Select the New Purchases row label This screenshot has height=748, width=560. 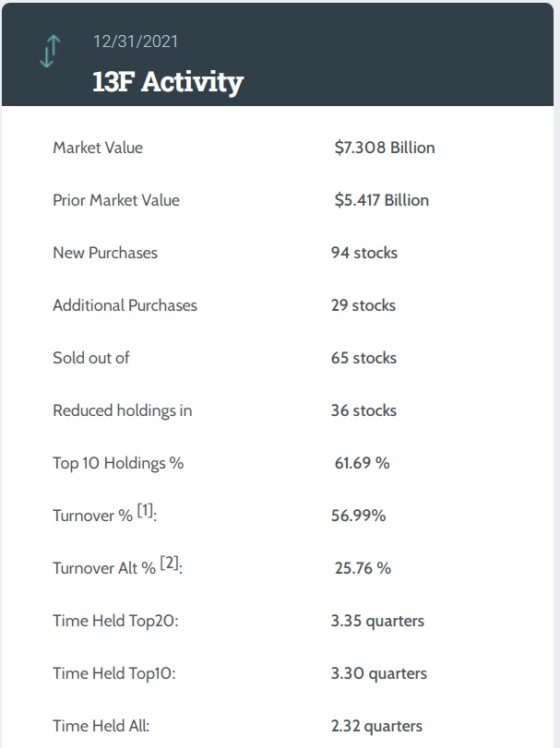(x=105, y=253)
